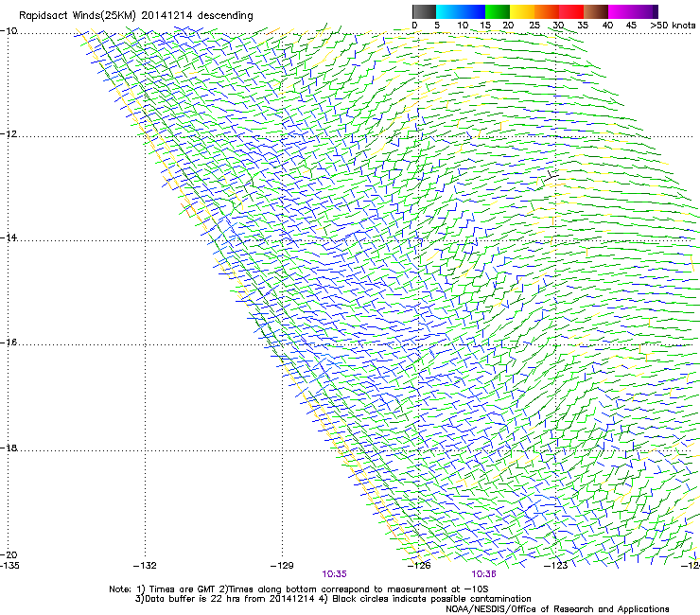Click the '-12' latitude axis label

pos(9,134)
